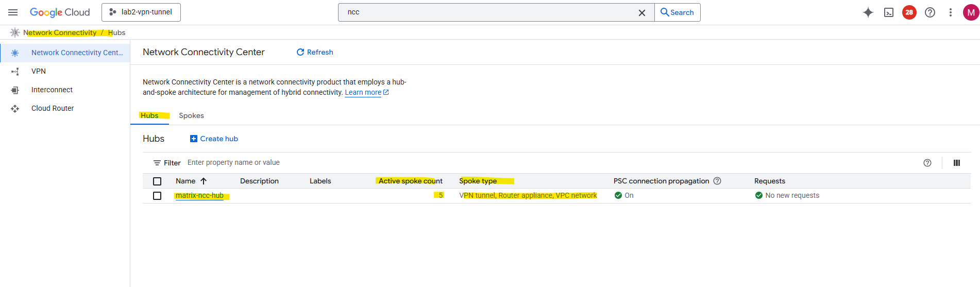Viewport: 980px width, 287px height.
Task: Open the help question mark menu
Action: point(930,12)
